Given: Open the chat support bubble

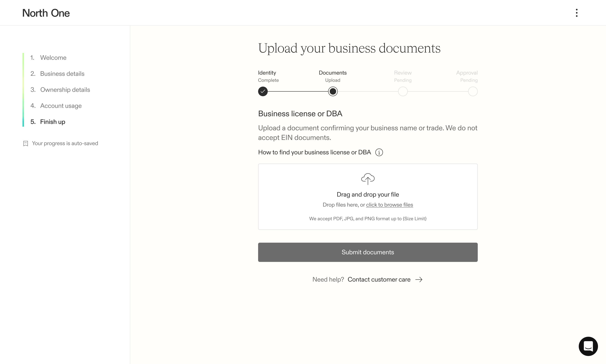Looking at the screenshot, I should tap(588, 346).
